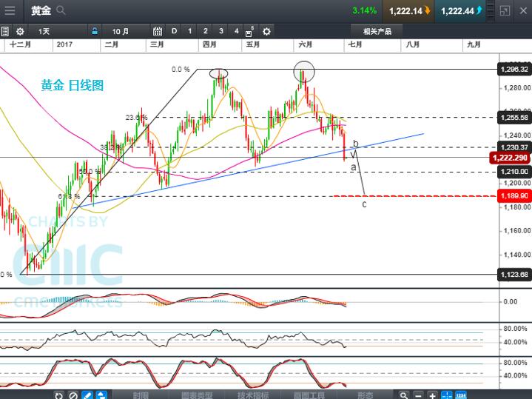
Task: Open the 技术指标 tab
Action: click(255, 395)
